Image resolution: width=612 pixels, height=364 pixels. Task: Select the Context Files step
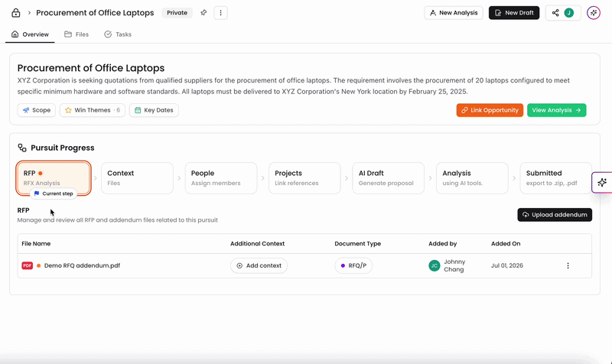[137, 178]
